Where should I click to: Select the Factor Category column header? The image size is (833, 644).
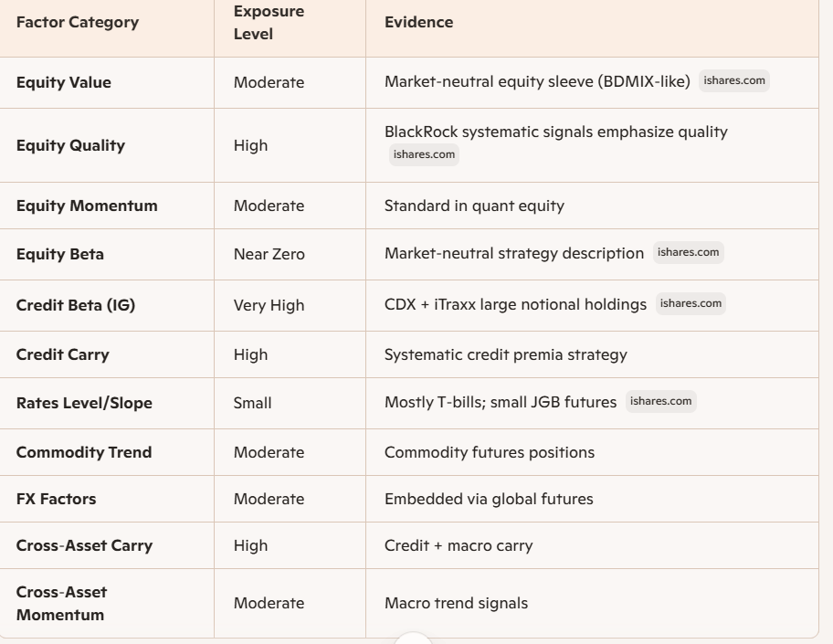tap(78, 22)
